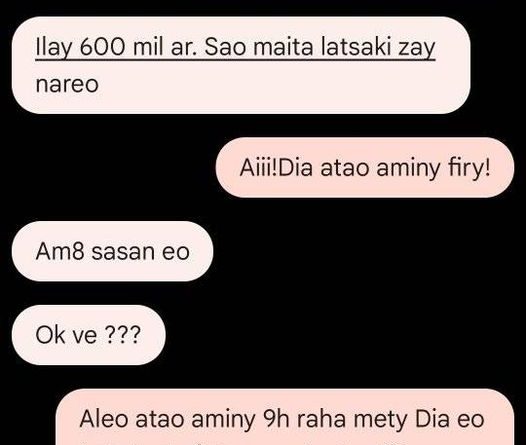Click the "9h" time in the bottom message
This screenshot has height=445, width=526.
pyautogui.click(x=277, y=419)
